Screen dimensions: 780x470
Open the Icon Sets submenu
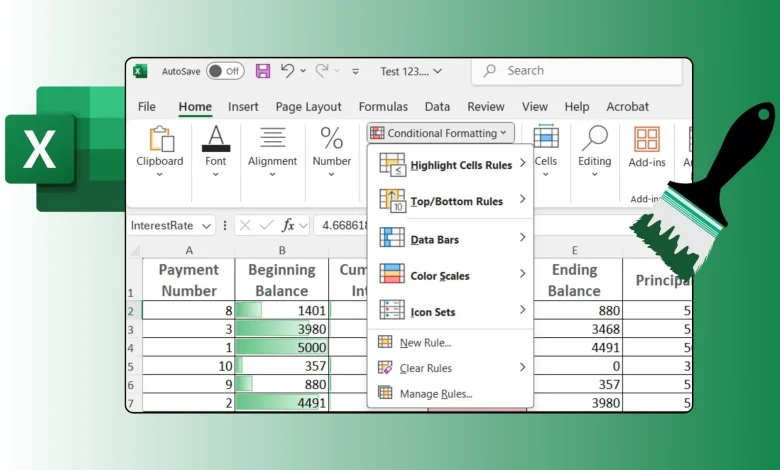click(451, 311)
